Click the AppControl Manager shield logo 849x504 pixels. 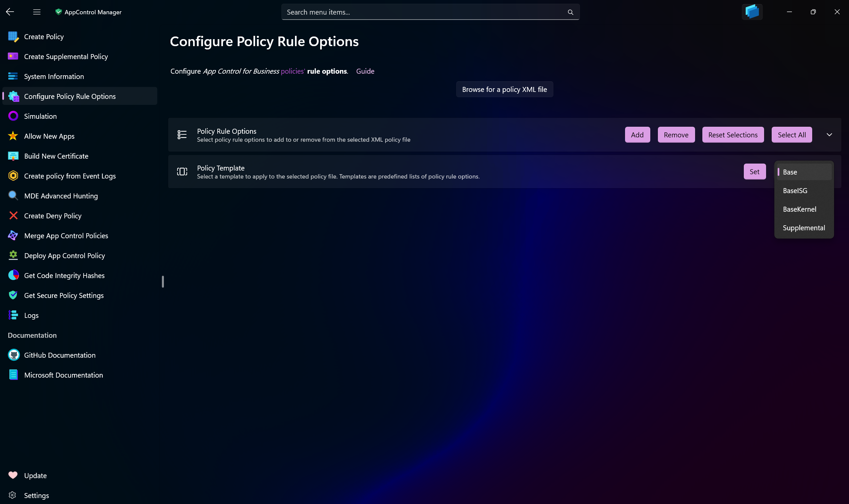[x=58, y=12]
